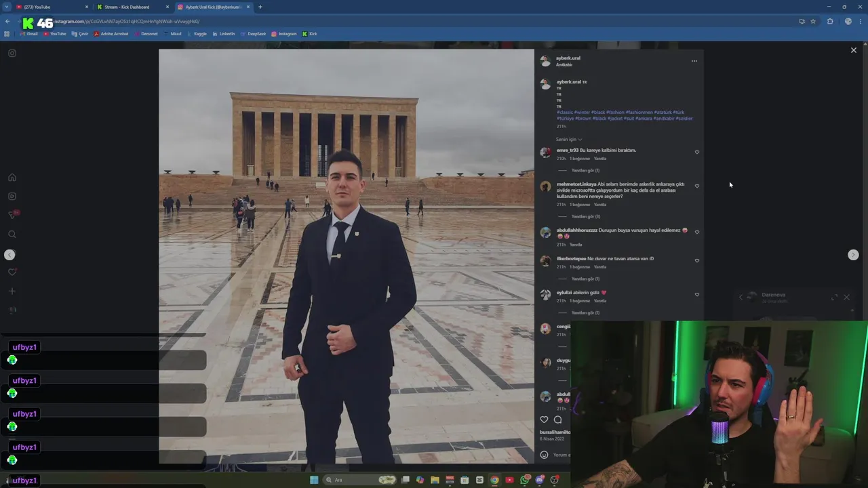This screenshot has width=868, height=488.
Task: Expand replies under eylullzi's comment
Action: pos(585,312)
